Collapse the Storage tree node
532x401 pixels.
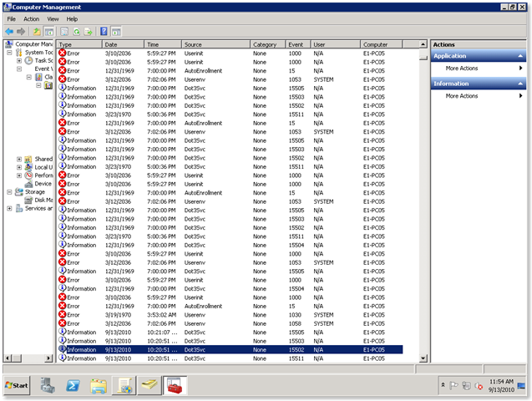[x=10, y=191]
